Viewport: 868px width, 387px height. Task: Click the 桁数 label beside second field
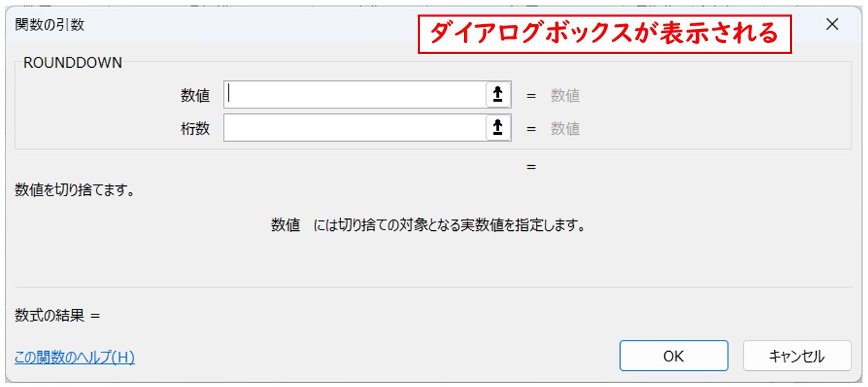tap(195, 129)
